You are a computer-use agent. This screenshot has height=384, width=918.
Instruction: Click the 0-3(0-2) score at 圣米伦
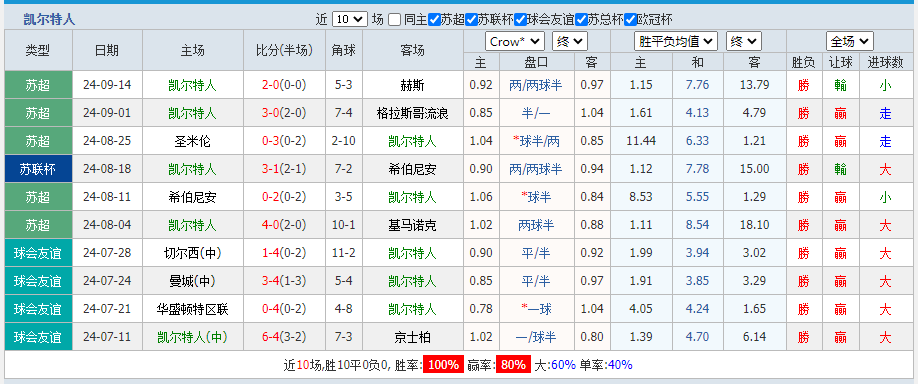285,141
